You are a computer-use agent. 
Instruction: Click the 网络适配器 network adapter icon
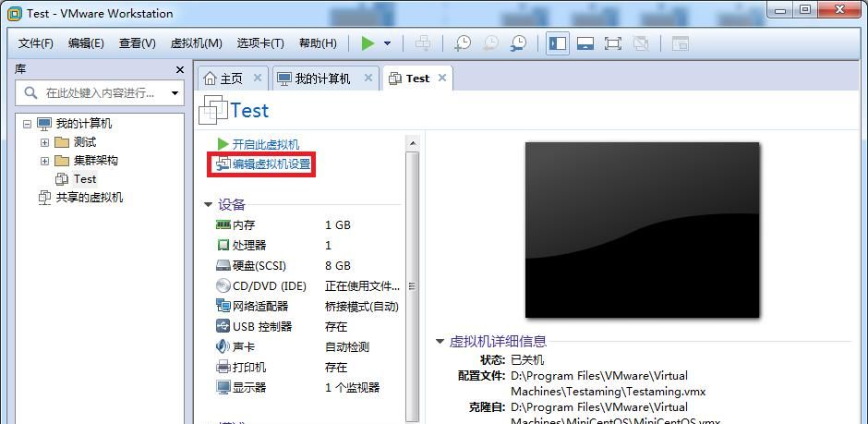tap(223, 306)
